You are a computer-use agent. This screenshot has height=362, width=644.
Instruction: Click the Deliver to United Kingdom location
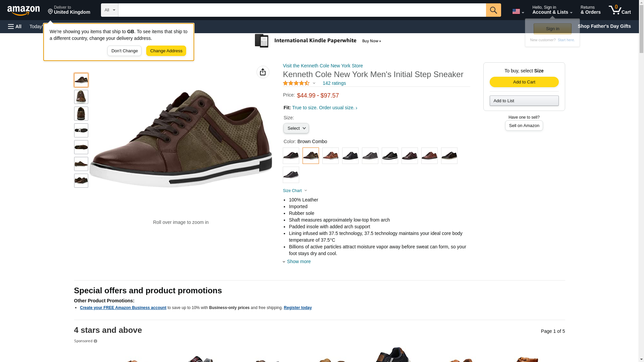[69, 10]
